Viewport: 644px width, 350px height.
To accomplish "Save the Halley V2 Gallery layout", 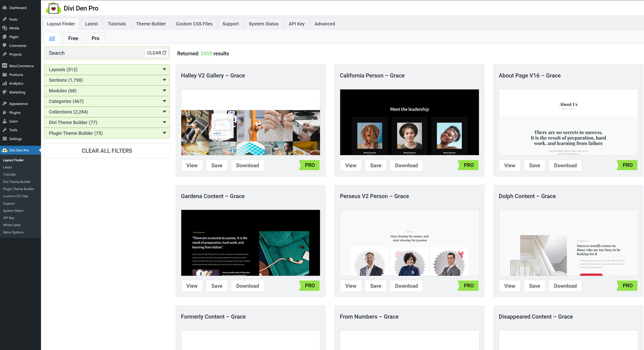I will [x=217, y=165].
